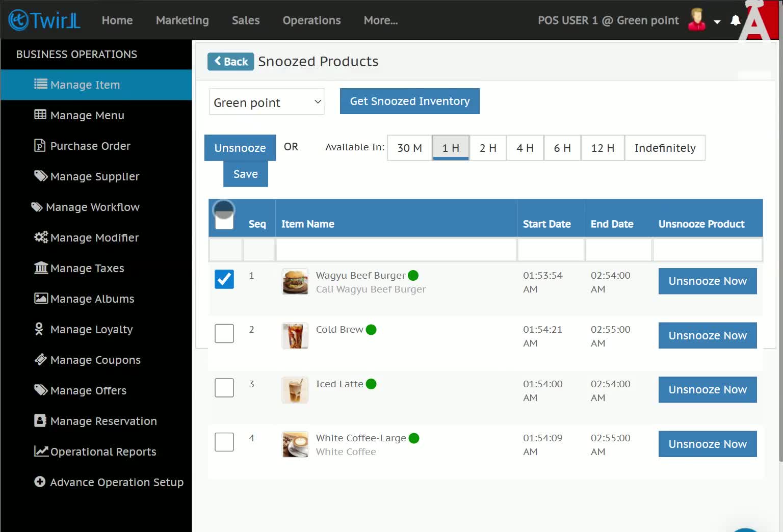This screenshot has width=783, height=532.
Task: Uncheck the Wagyu Beef Burger checkbox
Action: coord(224,279)
